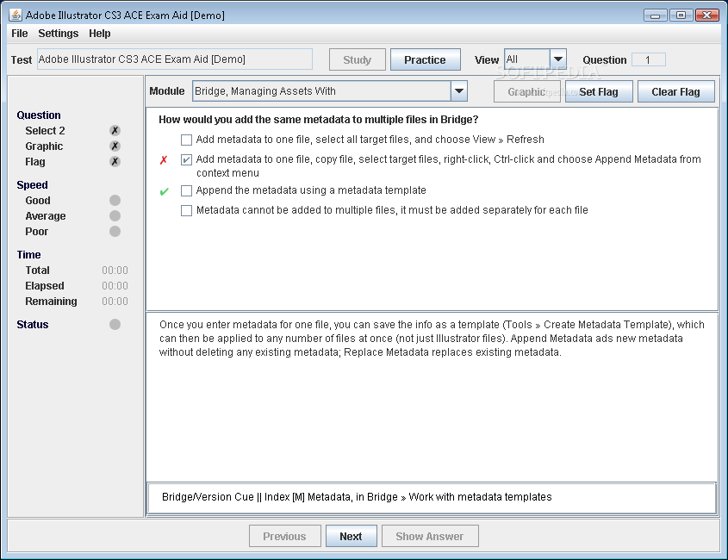The width and height of the screenshot is (728, 560).
Task: Uncheck the 'Append Metadata from context menu' option
Action: [186, 159]
